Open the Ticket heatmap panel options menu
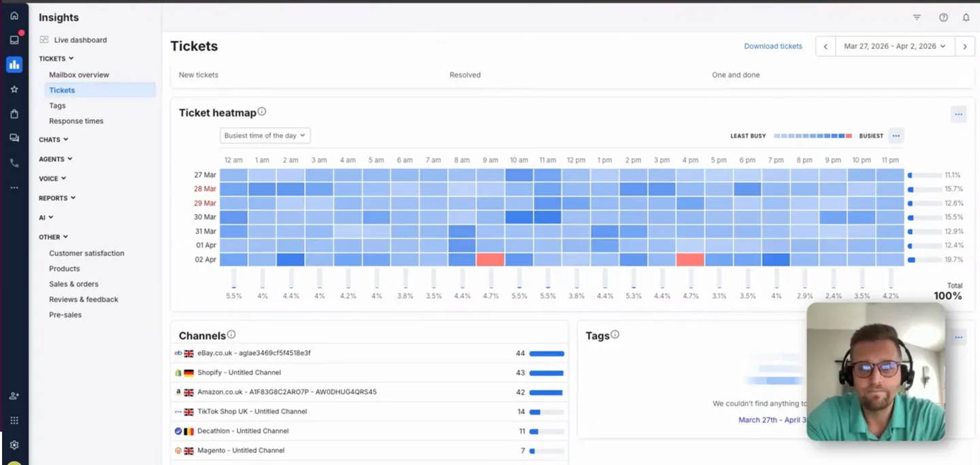The width and height of the screenshot is (980, 465). 958,114
